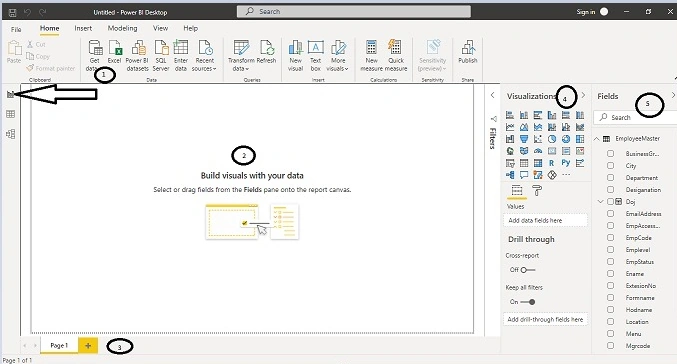Check the EmpCode field
This screenshot has height=364, width=677.
click(611, 237)
